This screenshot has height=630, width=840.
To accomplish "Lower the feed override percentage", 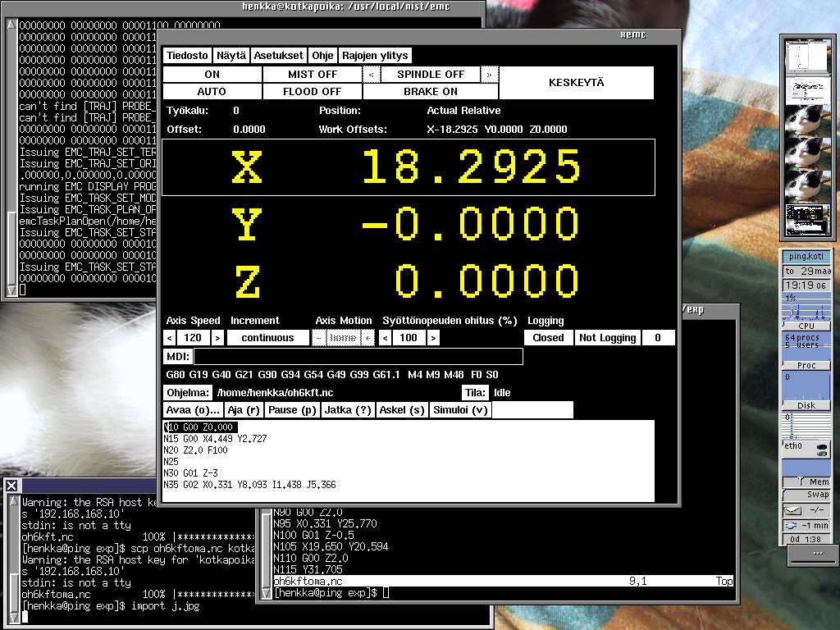I will 386,338.
